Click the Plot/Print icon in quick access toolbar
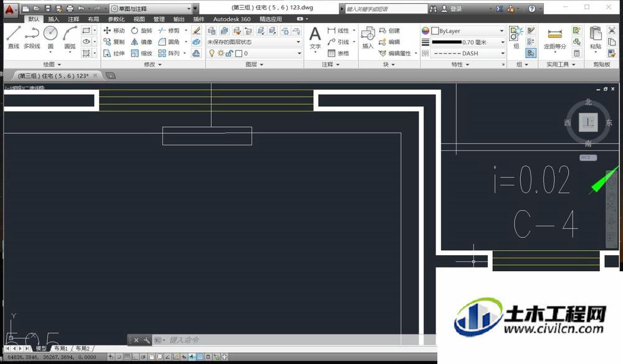 [x=70, y=8]
